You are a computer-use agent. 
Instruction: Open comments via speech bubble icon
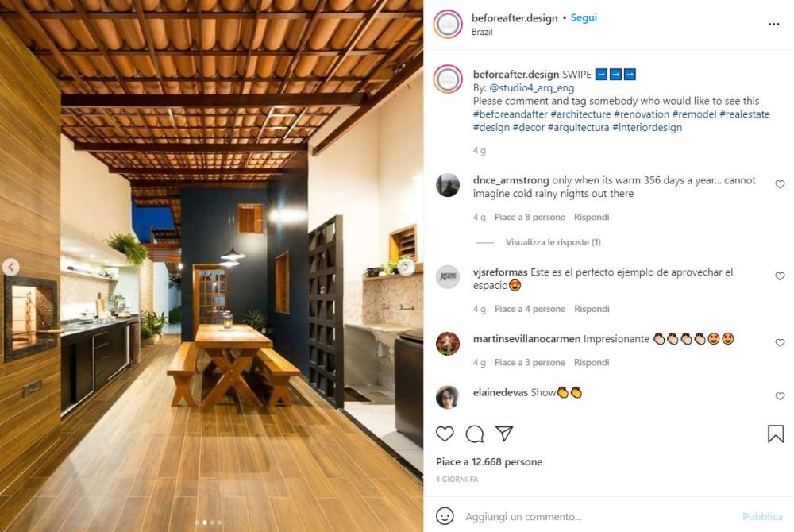[475, 434]
